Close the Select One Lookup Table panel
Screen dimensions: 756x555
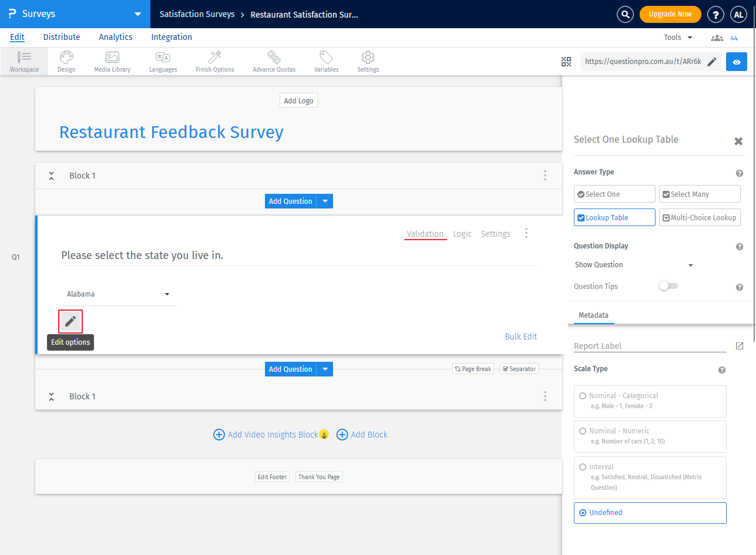tap(738, 142)
